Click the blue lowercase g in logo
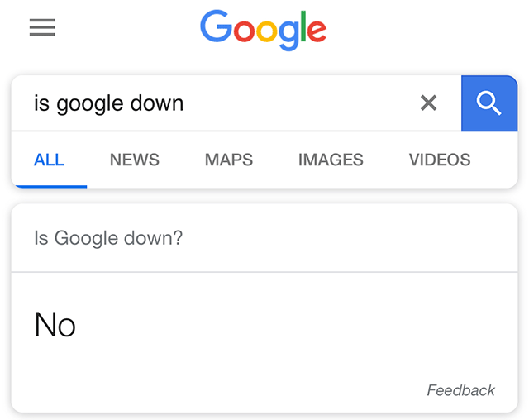This screenshot has width=529, height=420. click(289, 35)
